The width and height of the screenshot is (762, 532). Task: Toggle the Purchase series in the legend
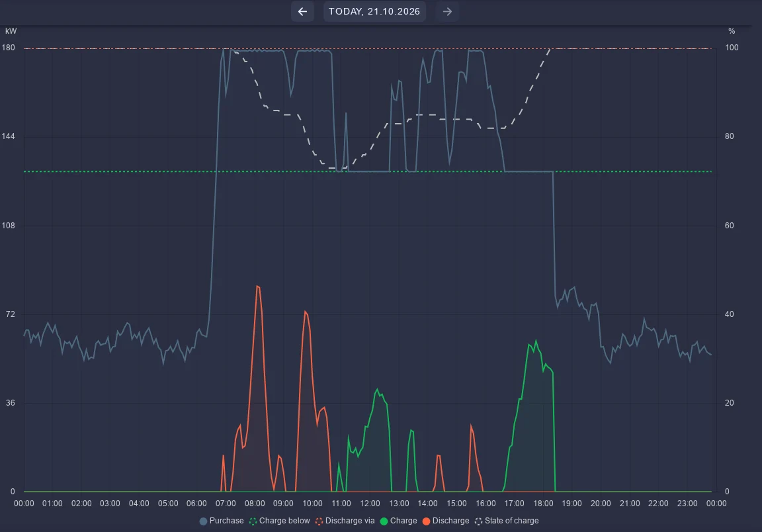[222, 521]
